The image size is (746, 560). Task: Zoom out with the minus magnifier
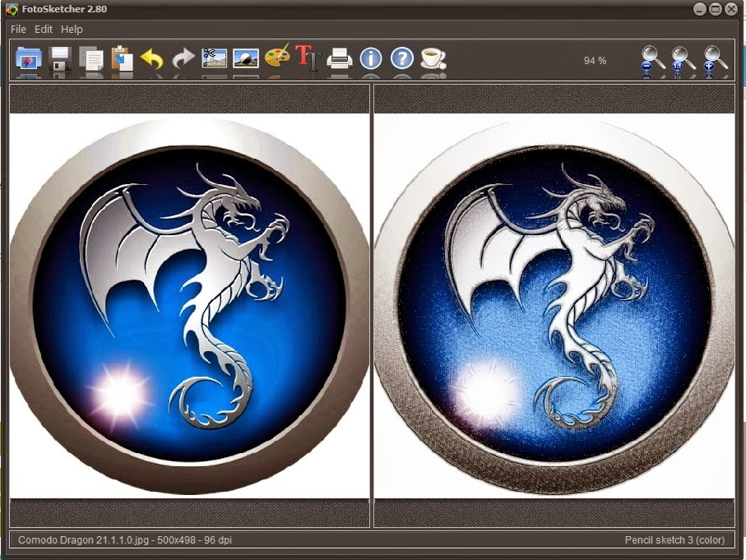click(652, 59)
